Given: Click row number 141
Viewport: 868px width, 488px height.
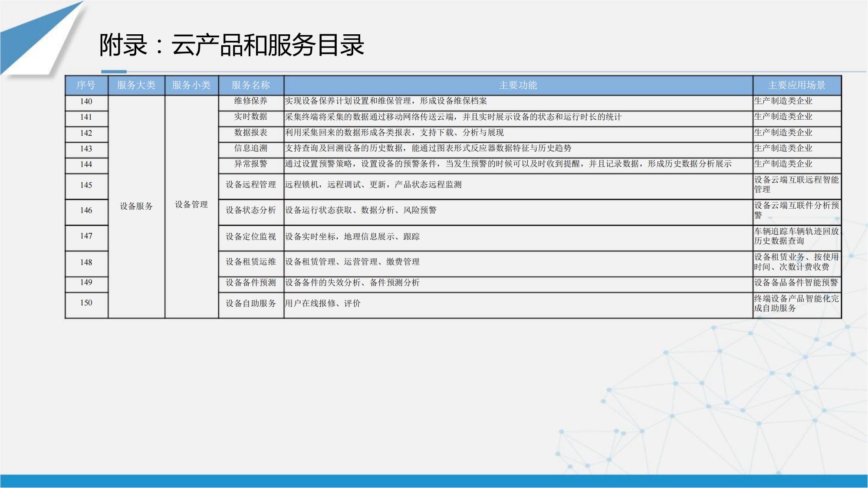Looking at the screenshot, I should click(x=86, y=117).
